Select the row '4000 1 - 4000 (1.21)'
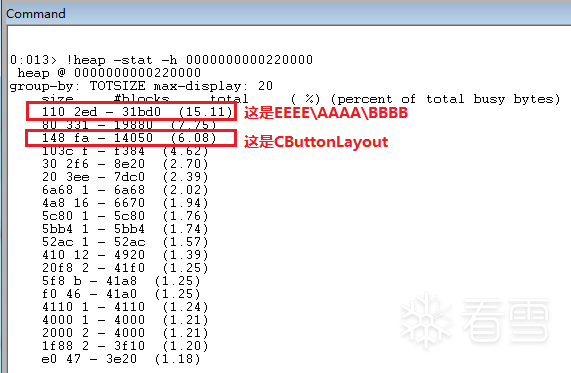This screenshot has width=571, height=373. coord(125,320)
